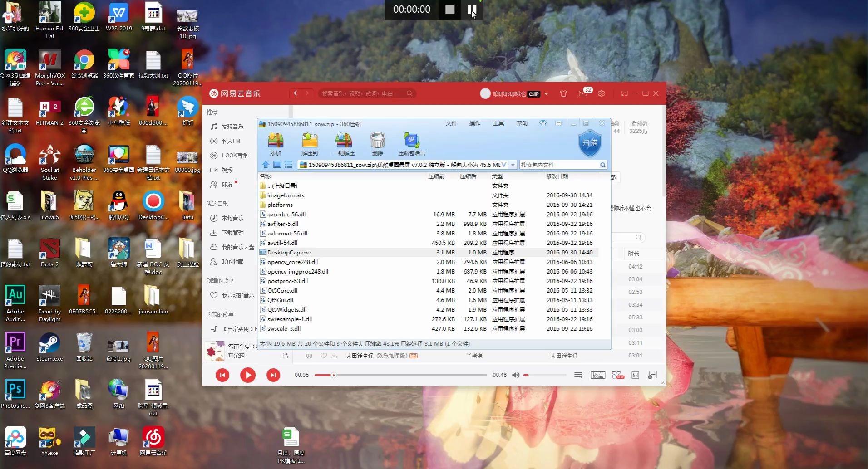Click the 解压到 (Extract to) icon

[310, 144]
